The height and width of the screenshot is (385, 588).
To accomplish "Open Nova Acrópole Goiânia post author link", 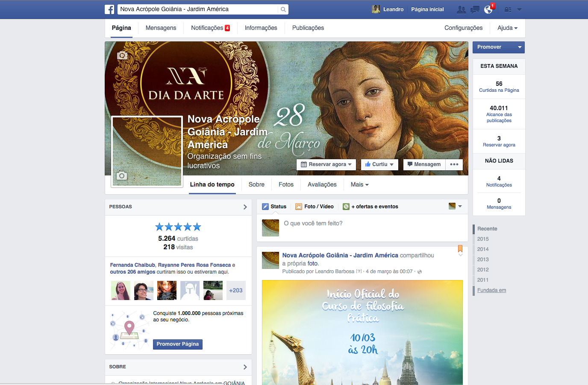I will click(340, 255).
